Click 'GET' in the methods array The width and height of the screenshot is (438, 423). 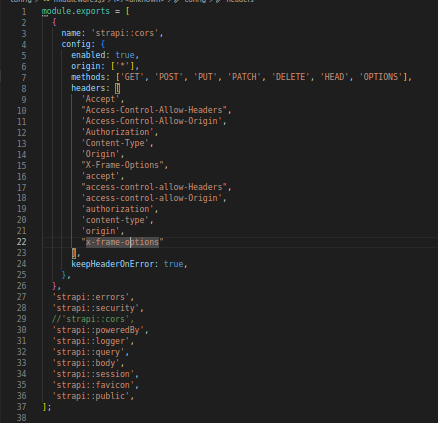[x=132, y=77]
